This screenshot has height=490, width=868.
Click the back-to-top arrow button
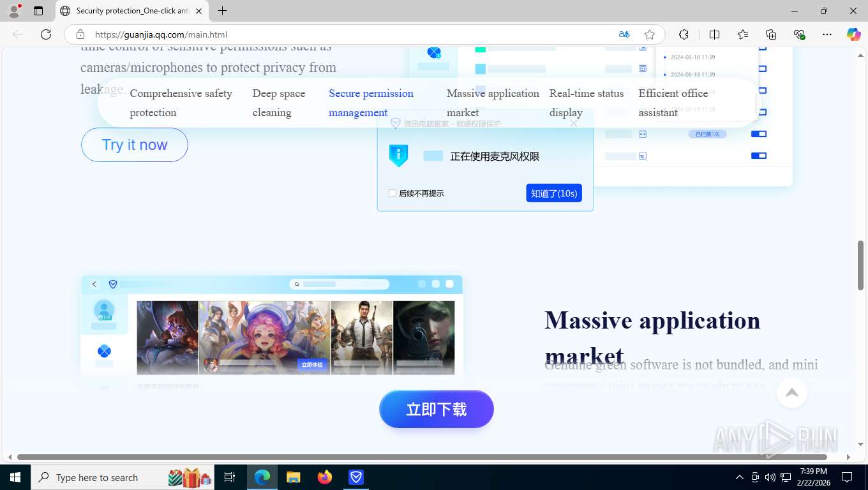pyautogui.click(x=792, y=393)
